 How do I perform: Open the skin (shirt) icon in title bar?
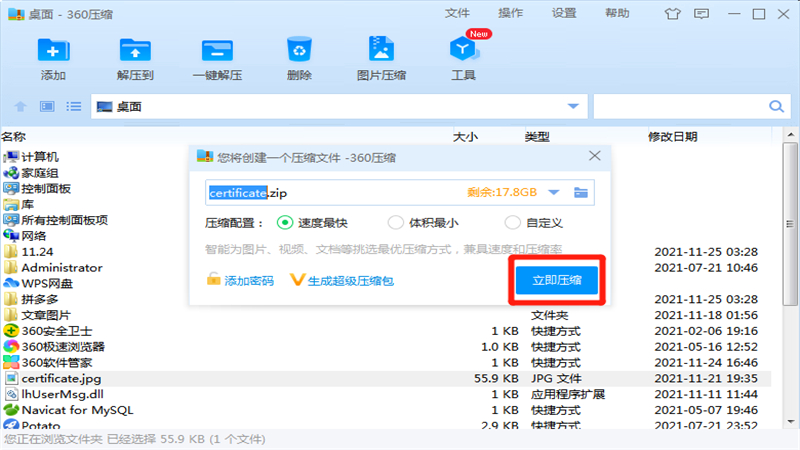(x=672, y=14)
